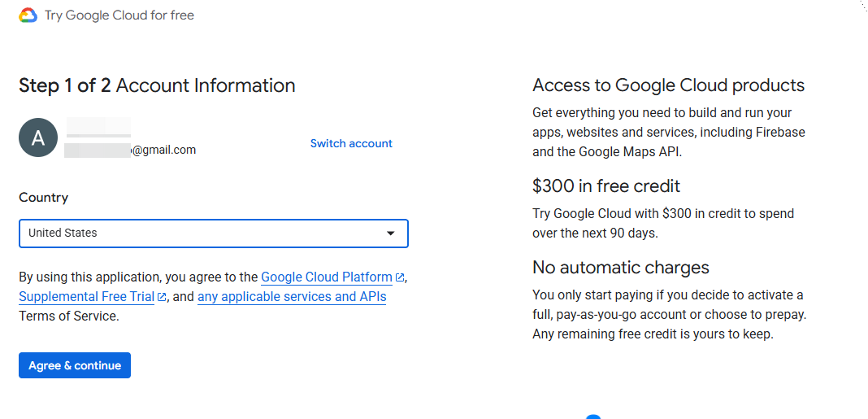The width and height of the screenshot is (868, 419).
Task: Click the Try Google Cloud for free title
Action: coord(119,15)
